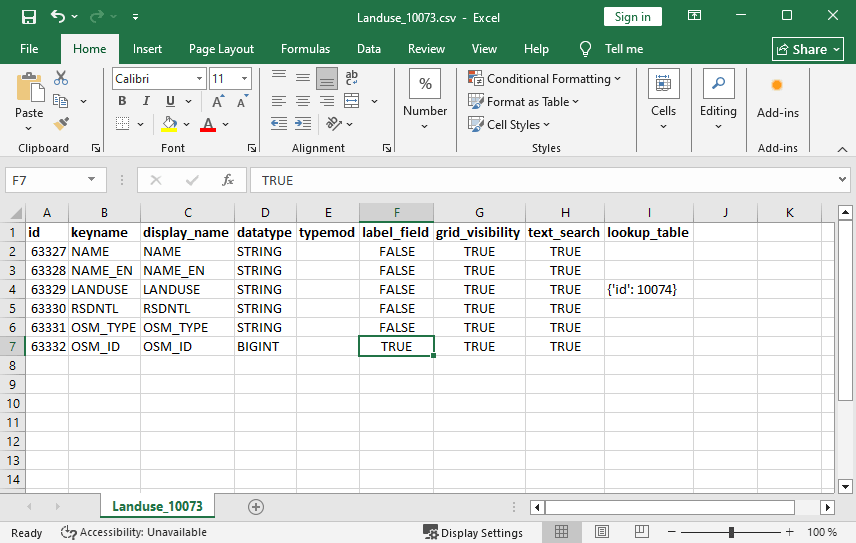
Task: Toggle Bold formatting
Action: [122, 101]
